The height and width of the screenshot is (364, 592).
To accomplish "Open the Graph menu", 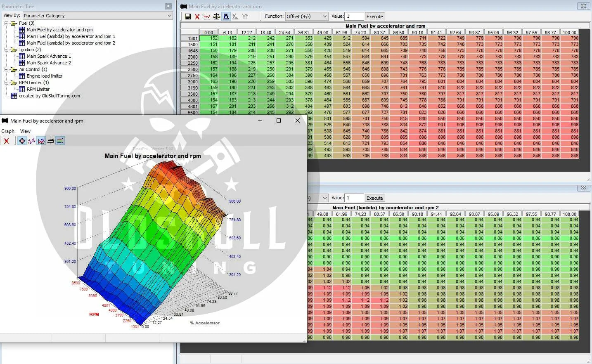I will [8, 131].
